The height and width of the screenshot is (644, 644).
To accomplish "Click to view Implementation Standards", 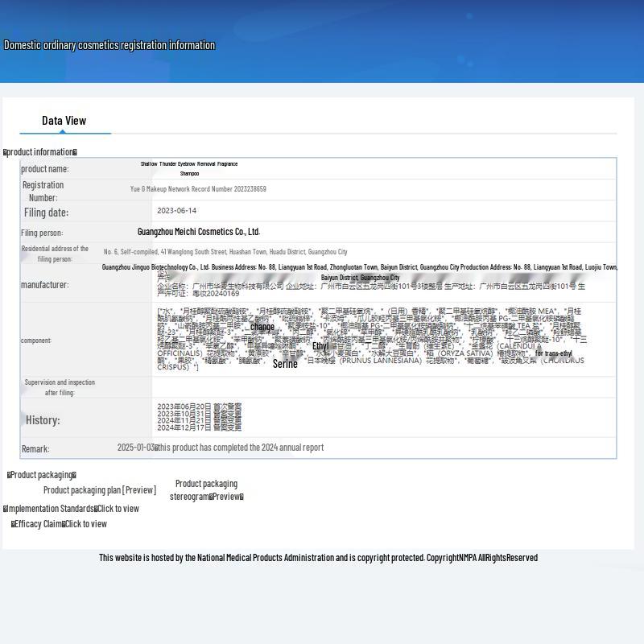I will pos(117,509).
